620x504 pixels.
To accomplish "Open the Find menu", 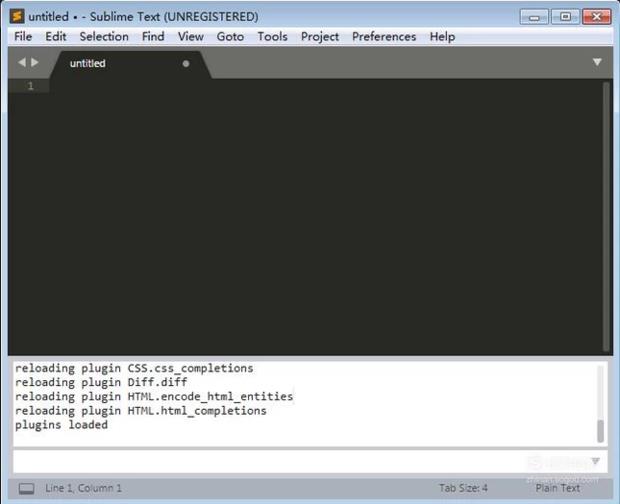I will tap(153, 36).
